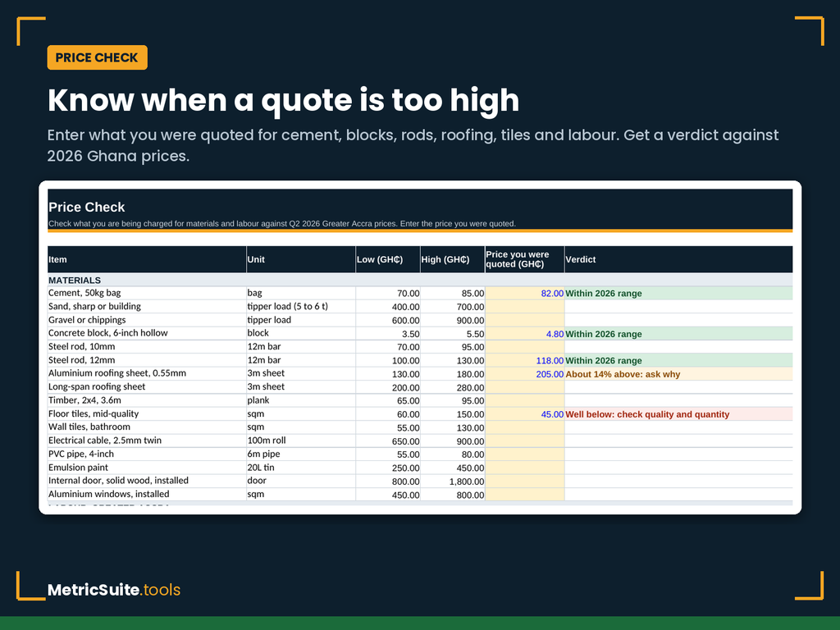Click unit '100m roll' for Electrical cable
Screen dimensions: 840x630
pyautogui.click(x=301, y=441)
